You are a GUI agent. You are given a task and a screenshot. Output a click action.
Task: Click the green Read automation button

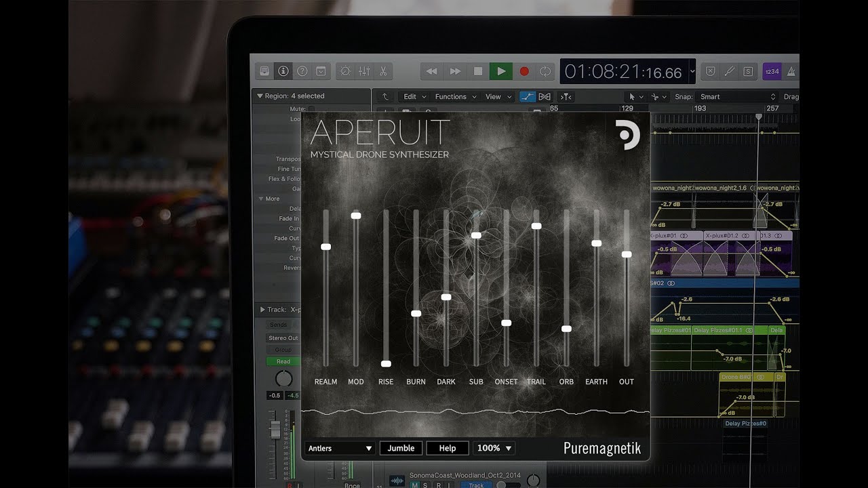click(x=283, y=361)
